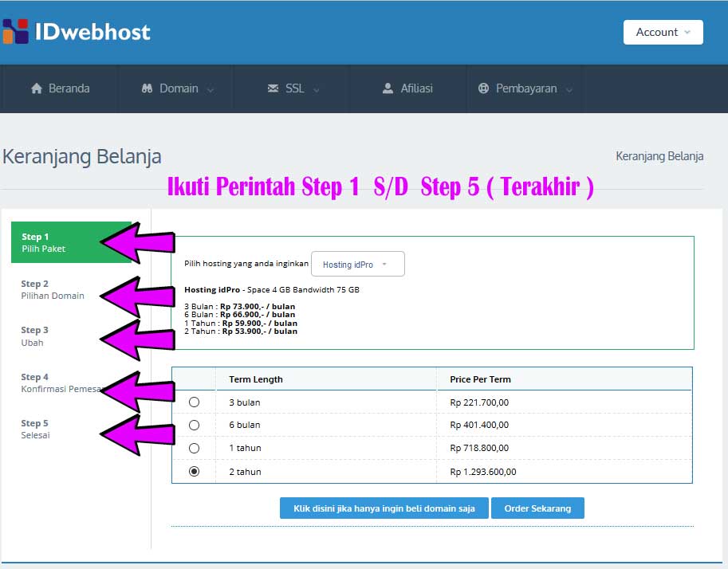Click the price Rp 401.400,00
The height and width of the screenshot is (569, 728).
pyautogui.click(x=479, y=425)
